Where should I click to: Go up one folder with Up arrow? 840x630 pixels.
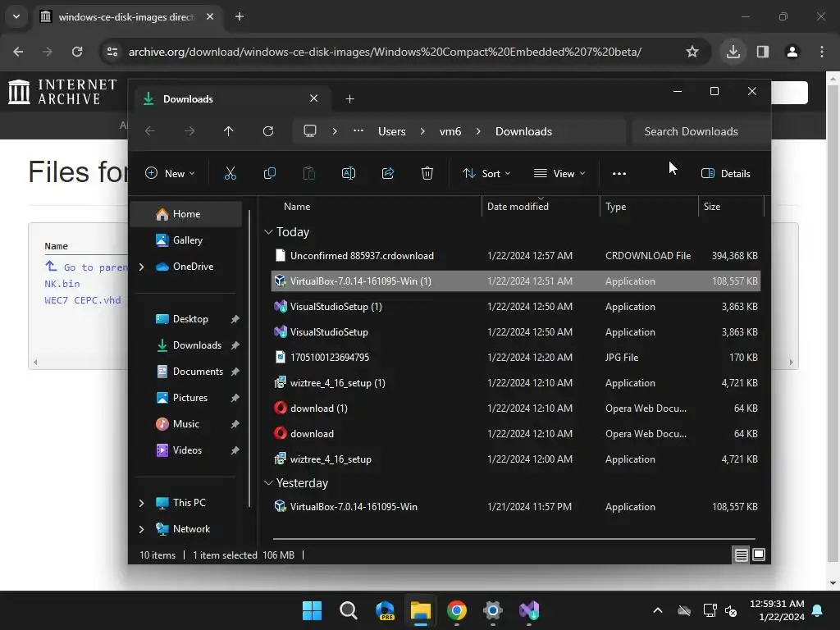229,131
